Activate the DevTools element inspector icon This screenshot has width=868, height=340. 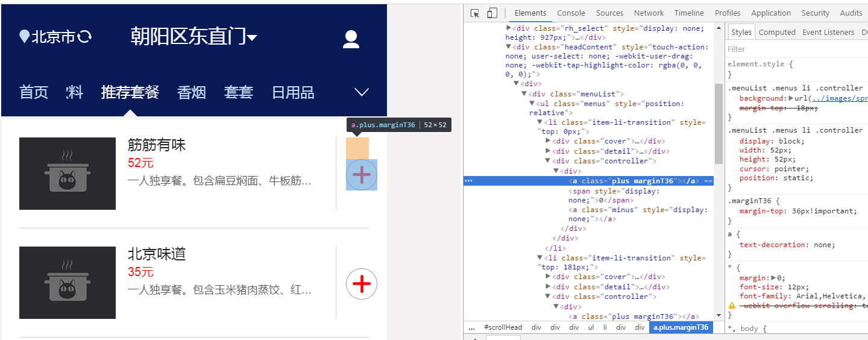pyautogui.click(x=475, y=13)
